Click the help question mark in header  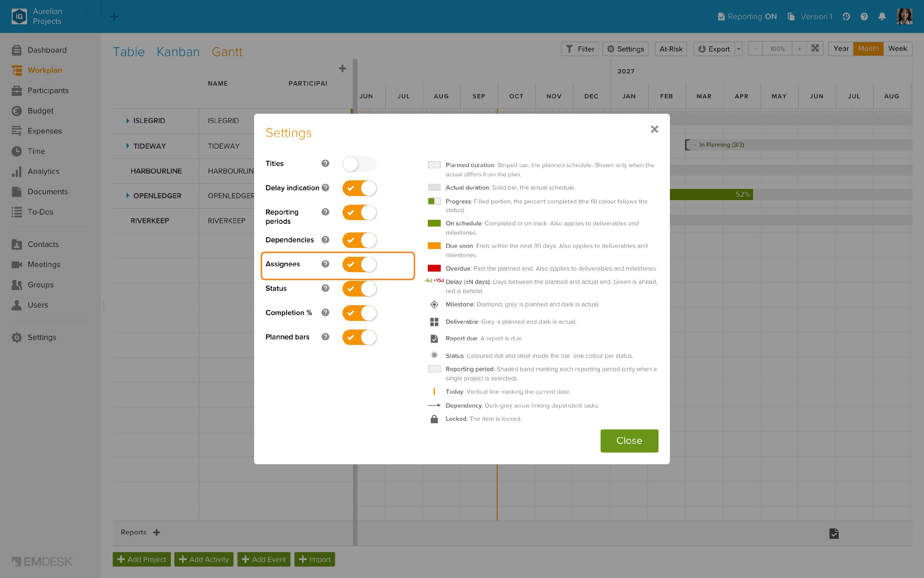point(864,16)
